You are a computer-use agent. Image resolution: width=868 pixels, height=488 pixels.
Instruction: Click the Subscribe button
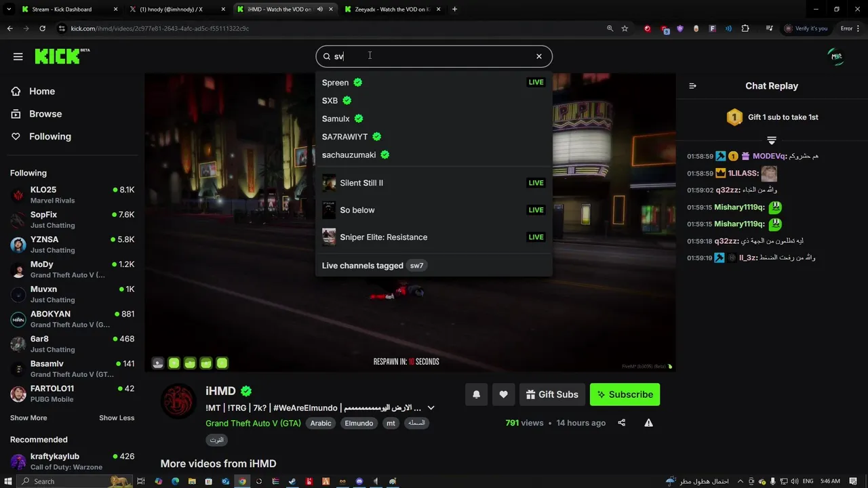pos(625,394)
